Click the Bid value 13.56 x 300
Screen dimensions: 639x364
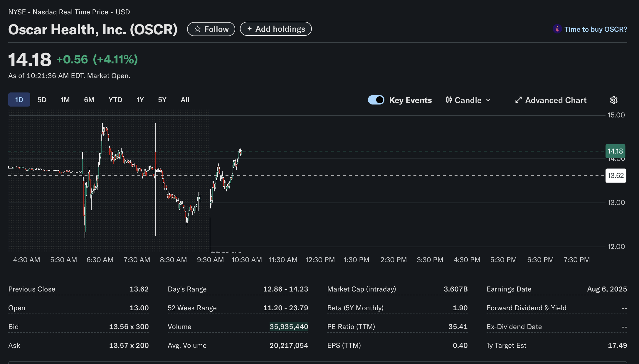click(x=129, y=327)
